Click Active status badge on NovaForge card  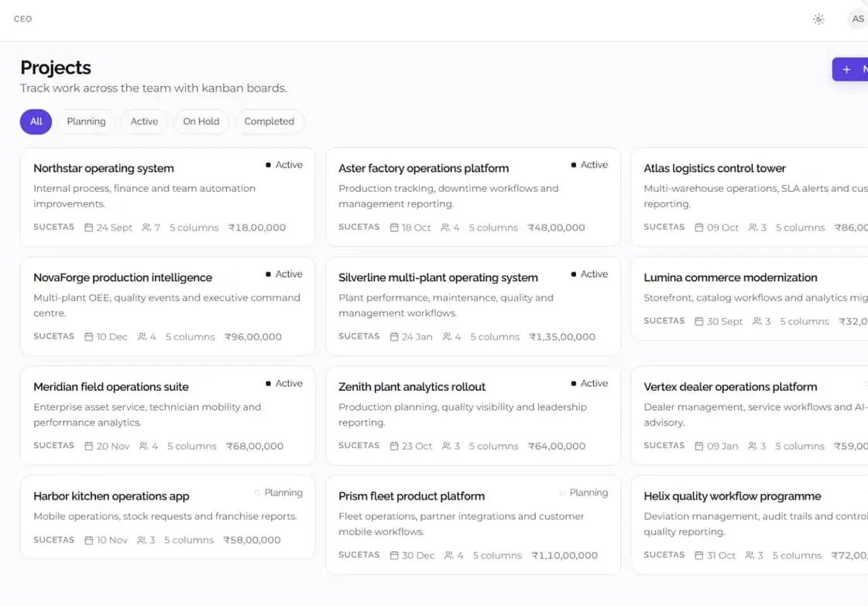284,274
